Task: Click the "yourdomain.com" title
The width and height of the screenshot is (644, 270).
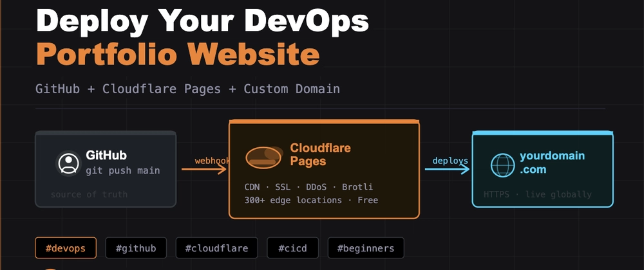Action: pyautogui.click(x=552, y=162)
